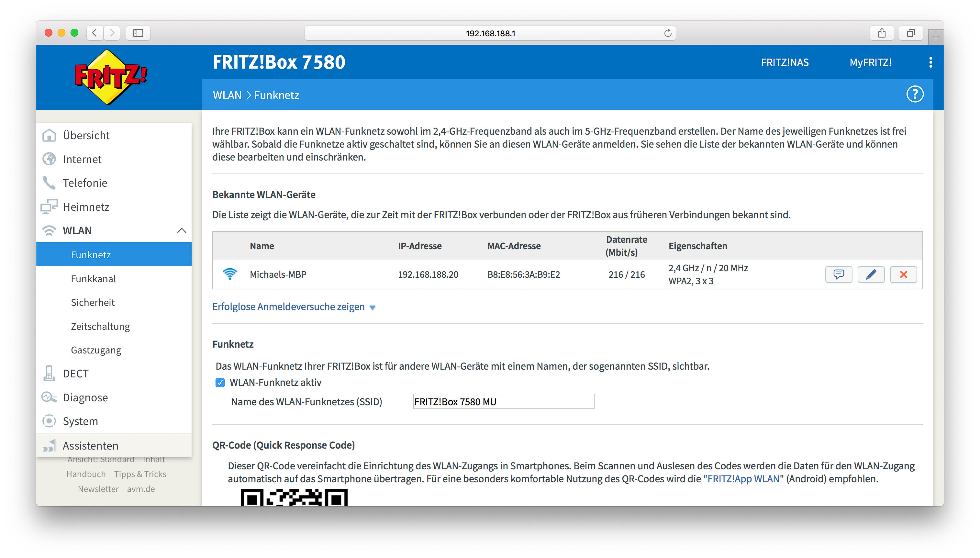980x558 pixels.
Task: Click the Heimnetz computers icon
Action: 49,206
